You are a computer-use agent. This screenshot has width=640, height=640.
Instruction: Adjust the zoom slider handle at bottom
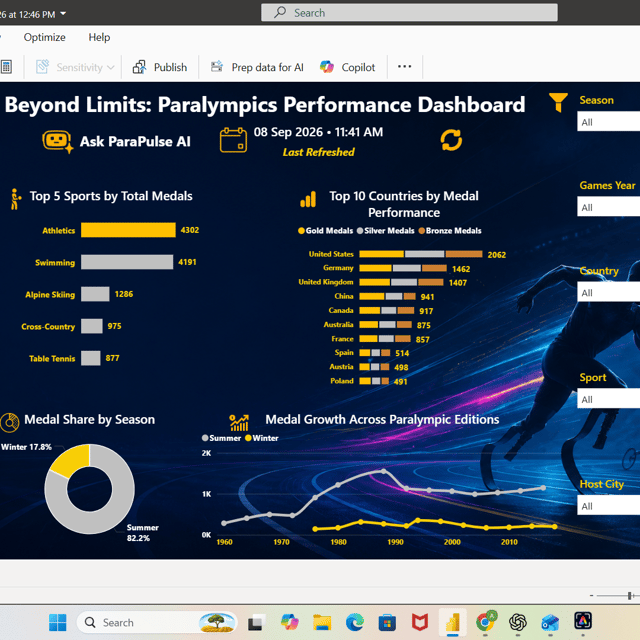point(629,596)
